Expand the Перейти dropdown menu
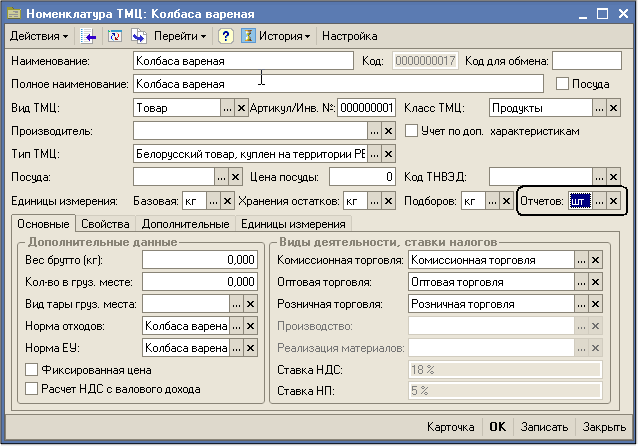Image resolution: width=638 pixels, height=446 pixels. (x=180, y=36)
